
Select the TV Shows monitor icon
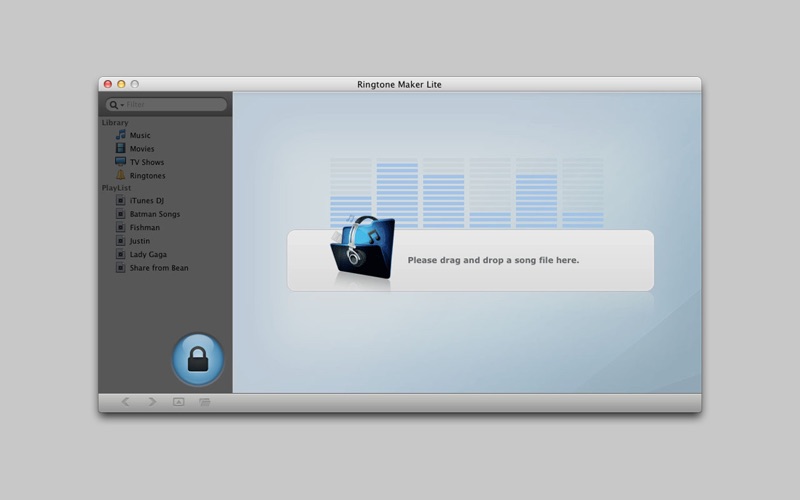point(120,162)
